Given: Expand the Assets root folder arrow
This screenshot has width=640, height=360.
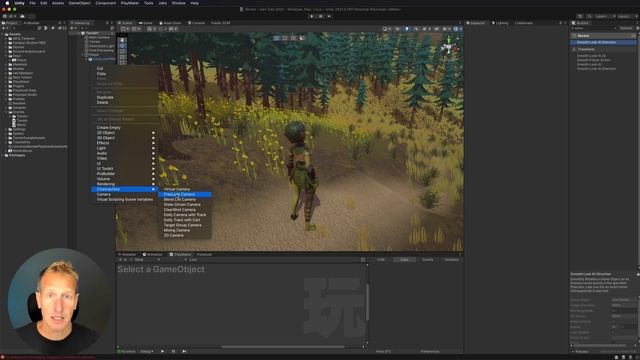Looking at the screenshot, I should (3, 34).
